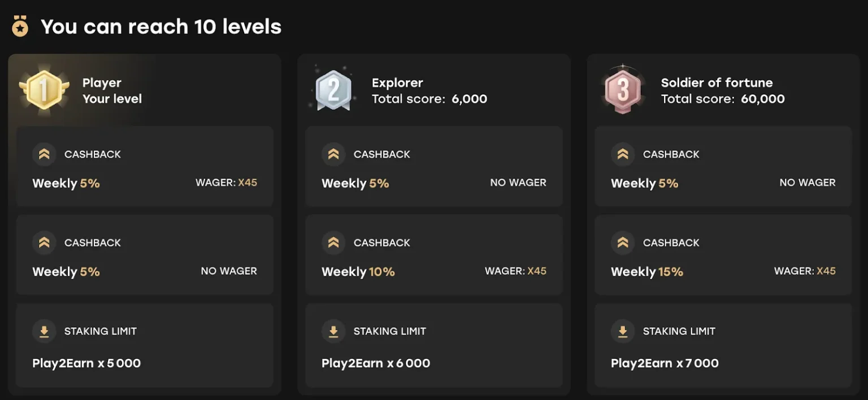Click Soldier of fortune's first cashback chevron icon

point(623,154)
